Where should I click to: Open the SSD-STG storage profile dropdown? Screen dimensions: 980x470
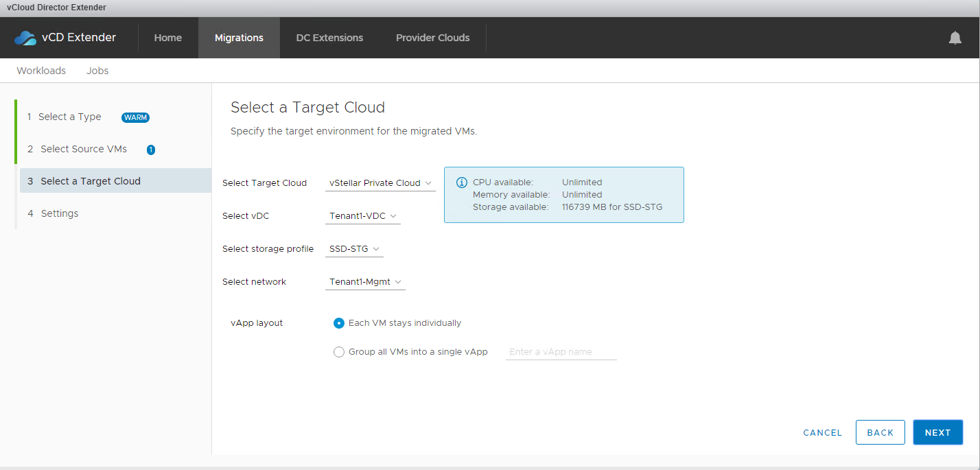click(354, 249)
